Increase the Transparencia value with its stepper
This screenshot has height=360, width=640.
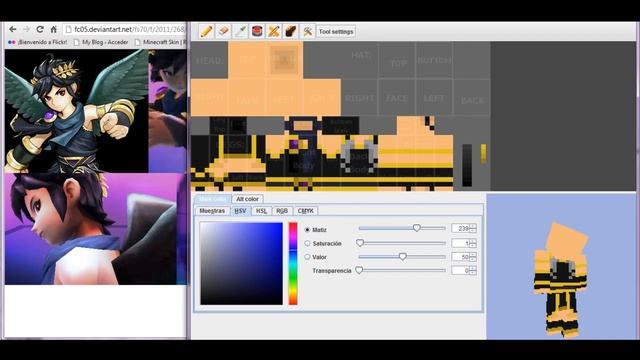point(473,268)
